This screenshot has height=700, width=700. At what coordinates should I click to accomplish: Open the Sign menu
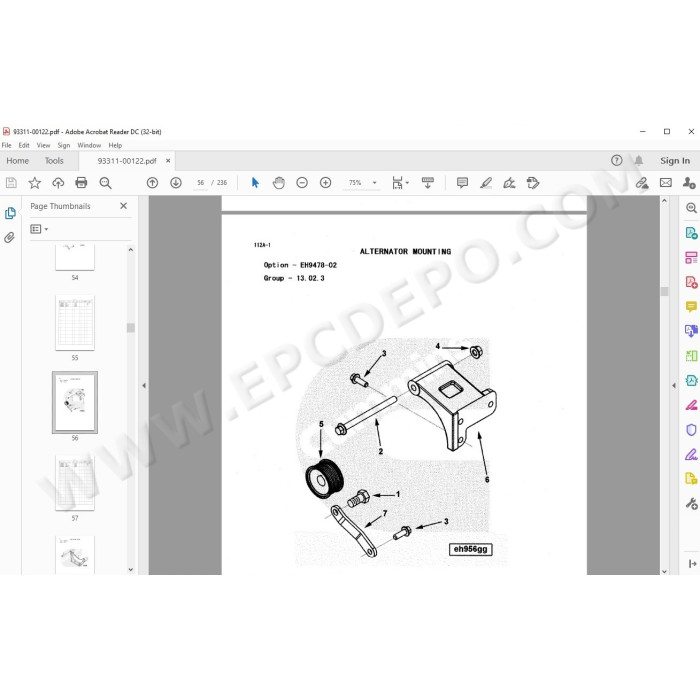[x=64, y=145]
